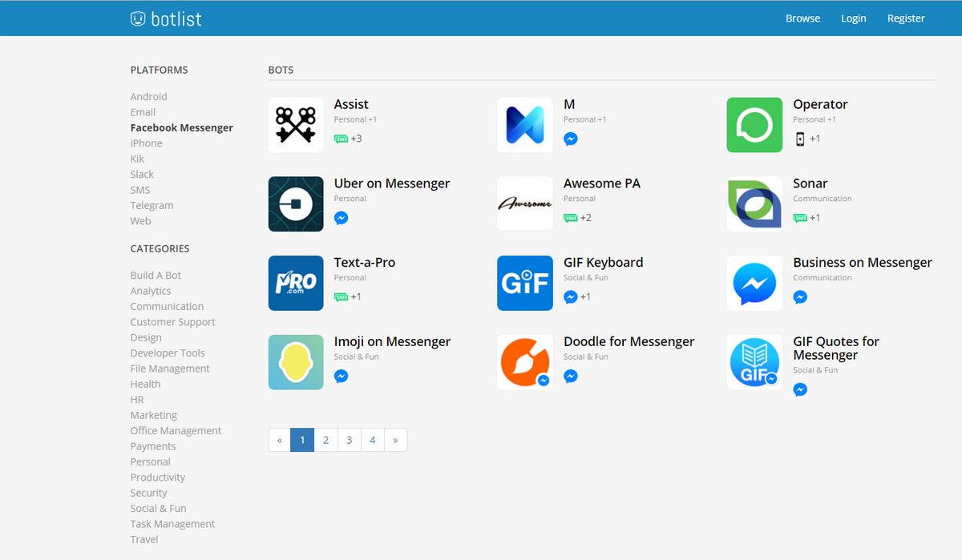Select current page 1 in pagination
962x560 pixels.
tap(302, 440)
